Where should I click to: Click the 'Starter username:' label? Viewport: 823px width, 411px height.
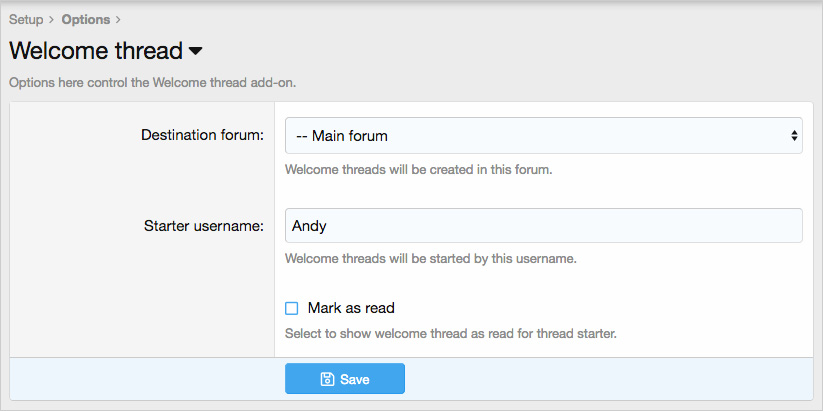203,226
